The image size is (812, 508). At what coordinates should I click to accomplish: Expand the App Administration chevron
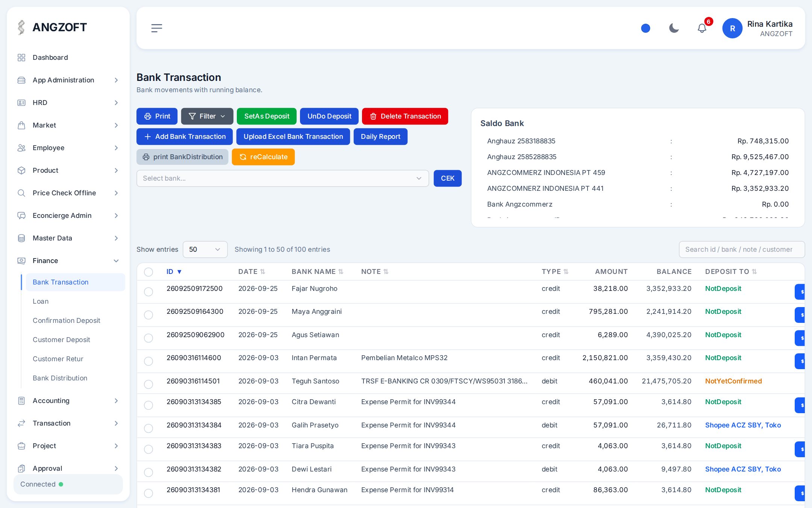pos(116,80)
